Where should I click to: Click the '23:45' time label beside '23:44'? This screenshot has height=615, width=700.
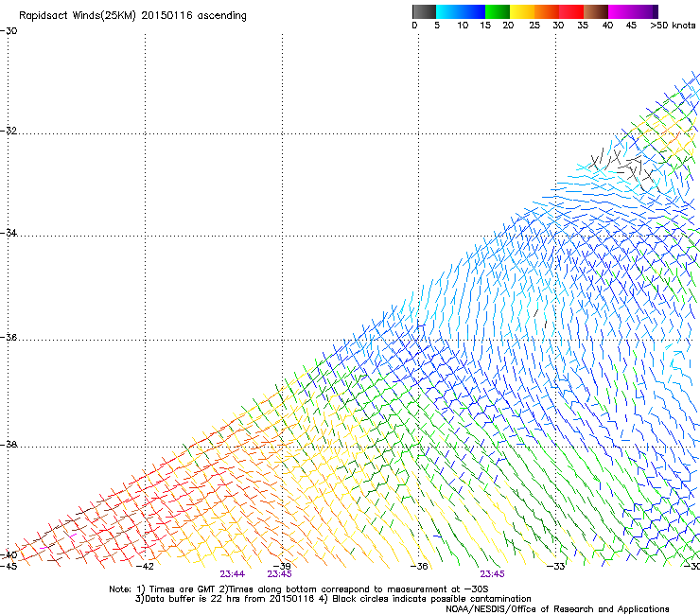pos(279,574)
